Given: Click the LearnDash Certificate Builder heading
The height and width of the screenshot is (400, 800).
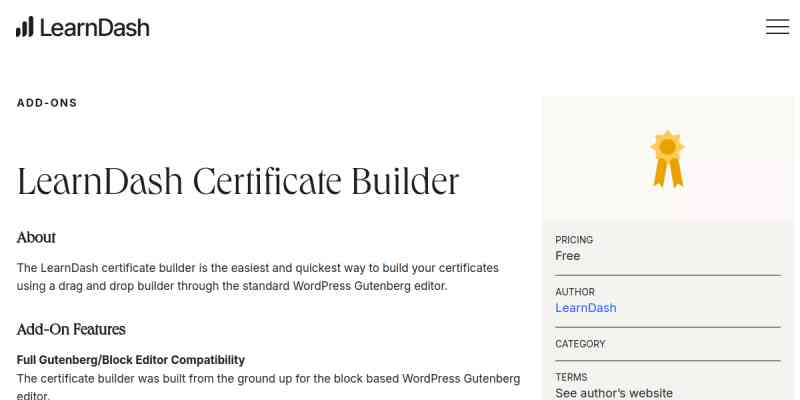Looking at the screenshot, I should (238, 182).
